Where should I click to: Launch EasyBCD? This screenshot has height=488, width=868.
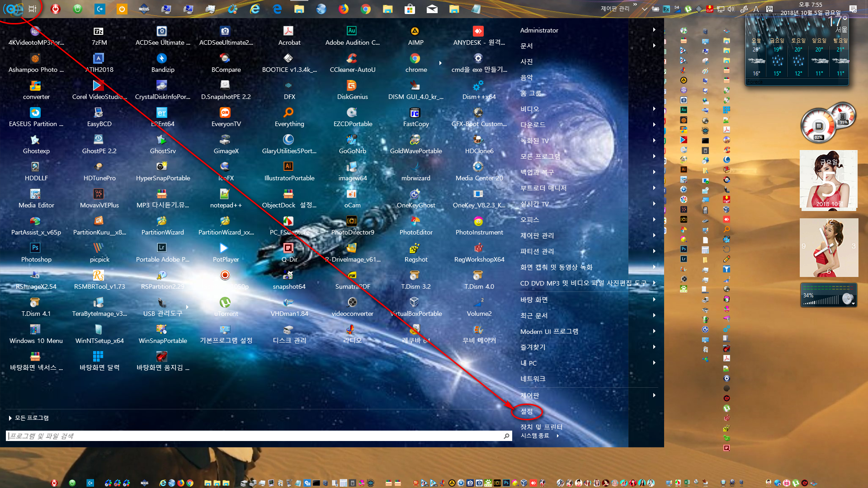99,117
